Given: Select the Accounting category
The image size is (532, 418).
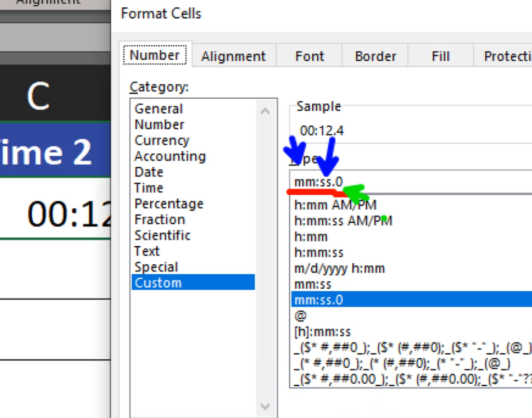Looking at the screenshot, I should pyautogui.click(x=169, y=156).
